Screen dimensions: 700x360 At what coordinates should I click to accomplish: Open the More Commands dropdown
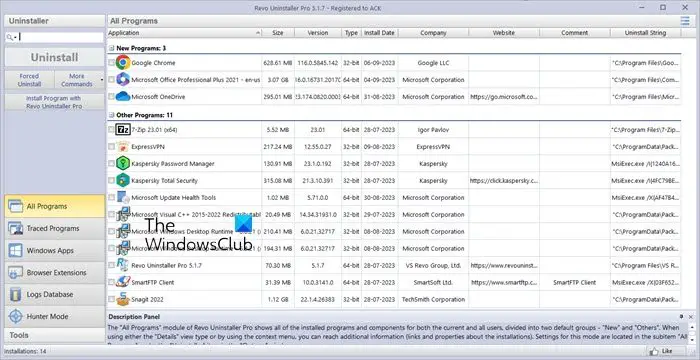point(79,80)
